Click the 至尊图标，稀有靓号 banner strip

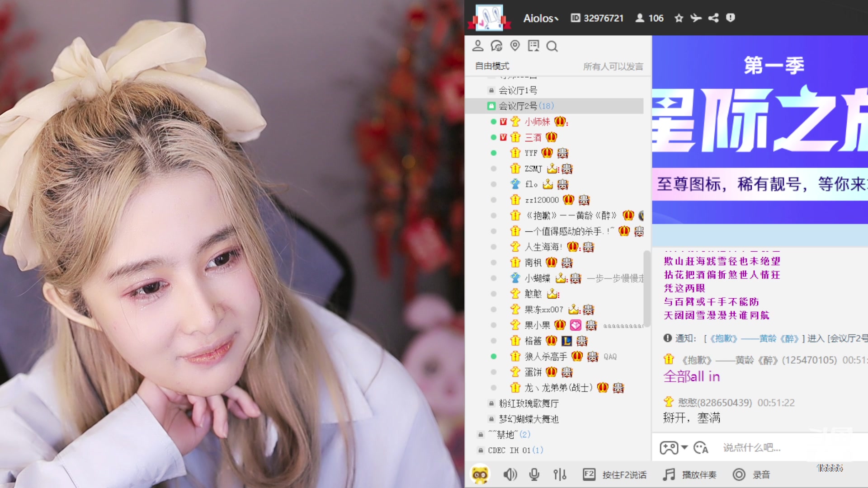point(760,184)
